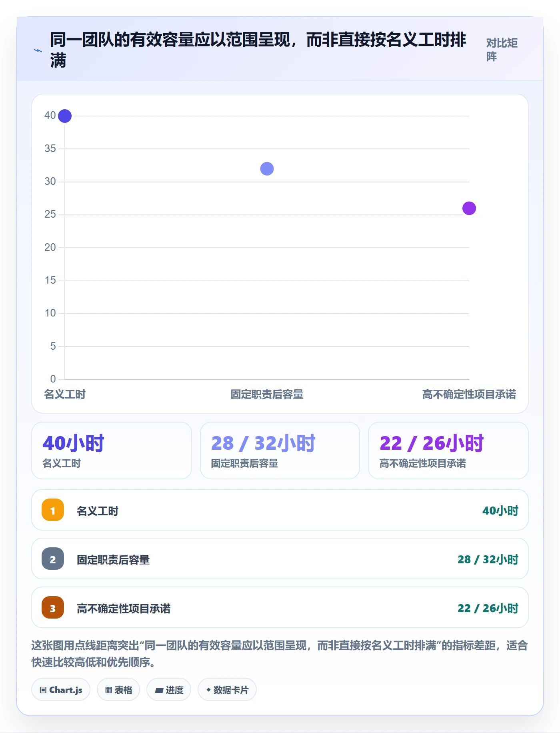Open the 40小时 名义工时 stat card

click(x=112, y=451)
